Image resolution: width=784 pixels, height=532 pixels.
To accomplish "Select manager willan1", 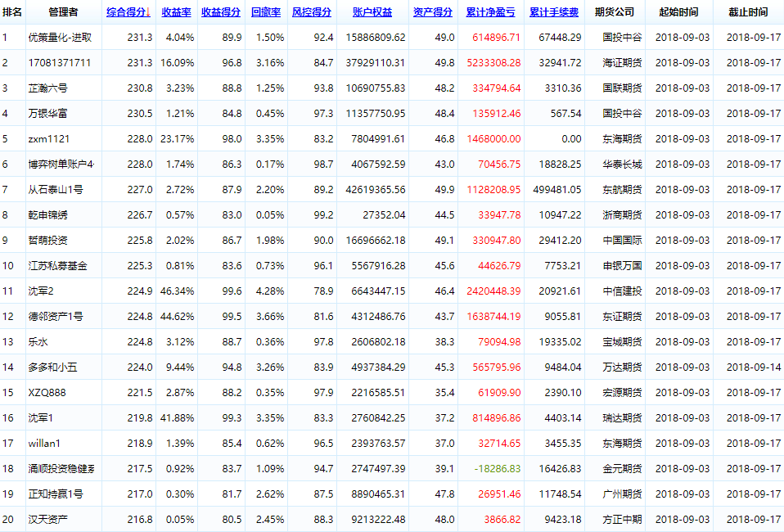I will pos(44,444).
